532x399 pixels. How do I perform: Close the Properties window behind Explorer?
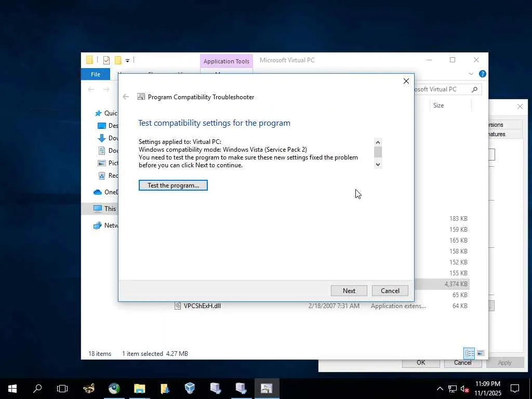[x=520, y=107]
